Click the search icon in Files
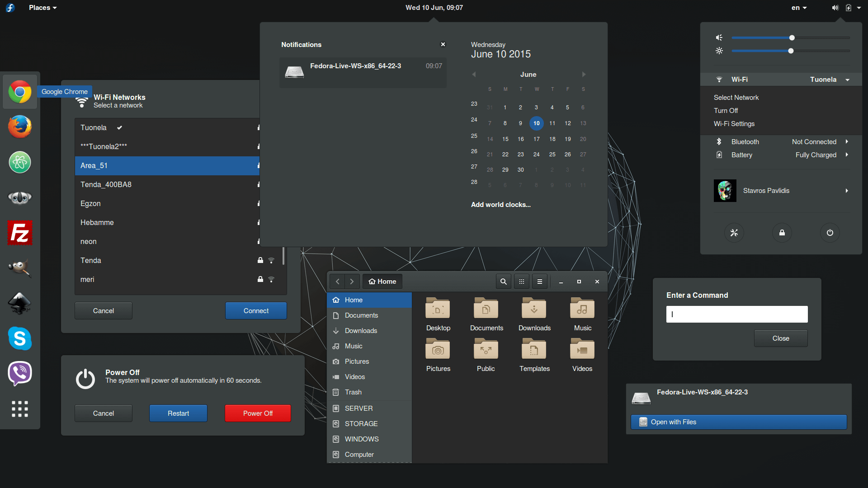The width and height of the screenshot is (868, 488). [503, 282]
